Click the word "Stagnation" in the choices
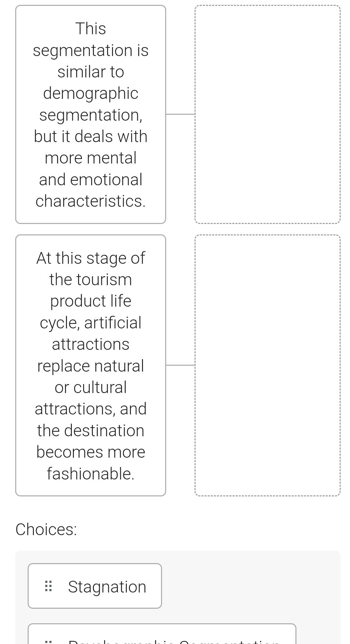The height and width of the screenshot is (644, 350). tap(107, 587)
